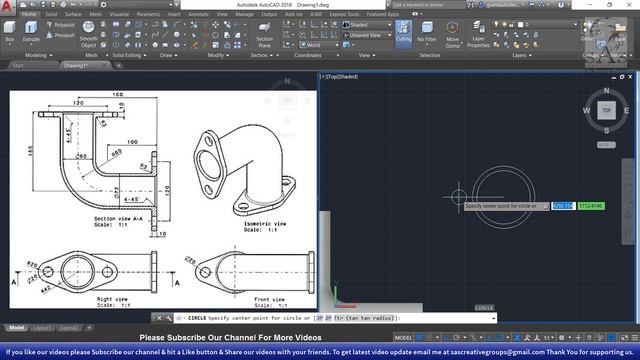Switch to the Start file tab

pyautogui.click(x=18, y=66)
